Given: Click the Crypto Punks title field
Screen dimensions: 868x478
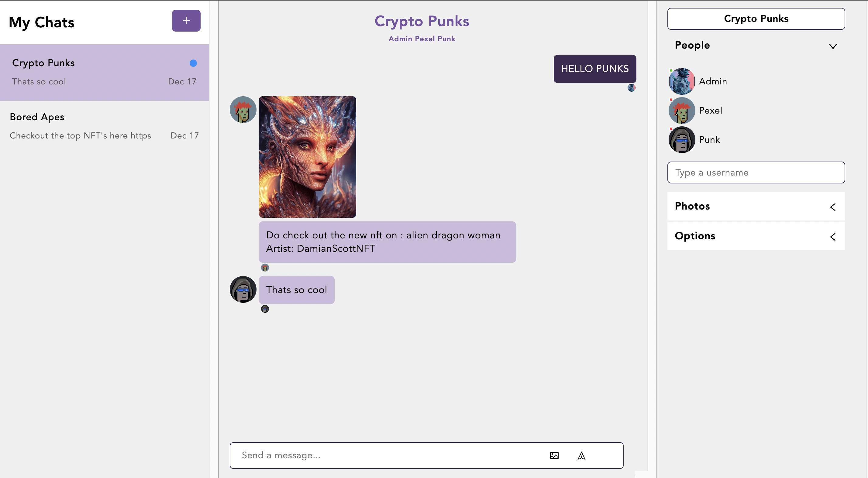Looking at the screenshot, I should [756, 19].
